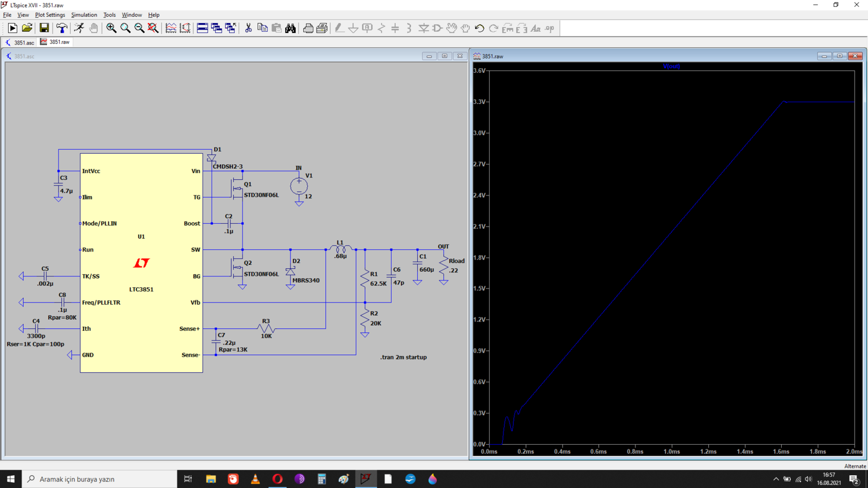Click the V(out) trace label
The width and height of the screenshot is (868, 488).
[671, 66]
